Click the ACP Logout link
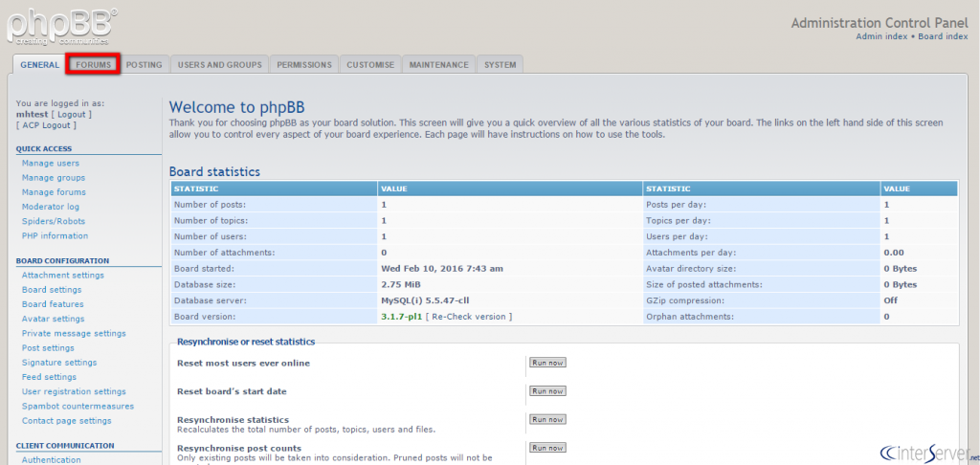 [x=47, y=125]
